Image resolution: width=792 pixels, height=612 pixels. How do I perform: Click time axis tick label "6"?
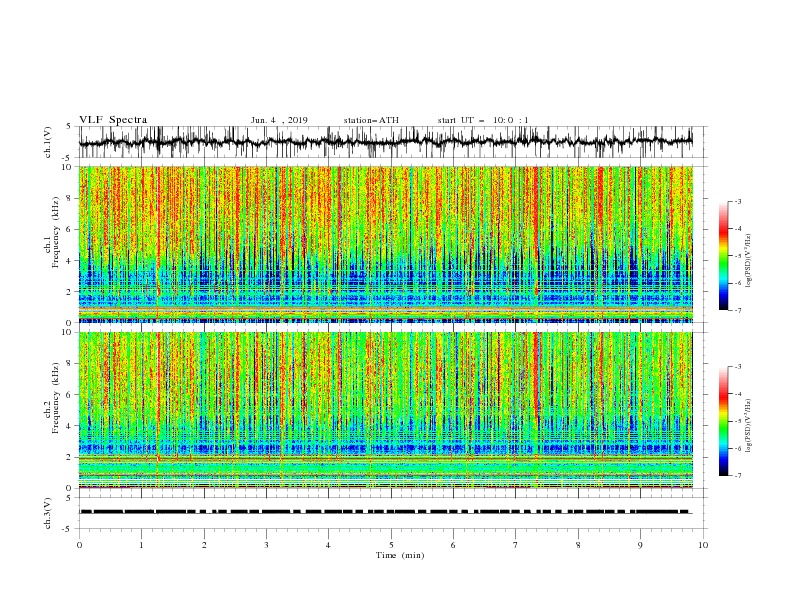coord(453,545)
